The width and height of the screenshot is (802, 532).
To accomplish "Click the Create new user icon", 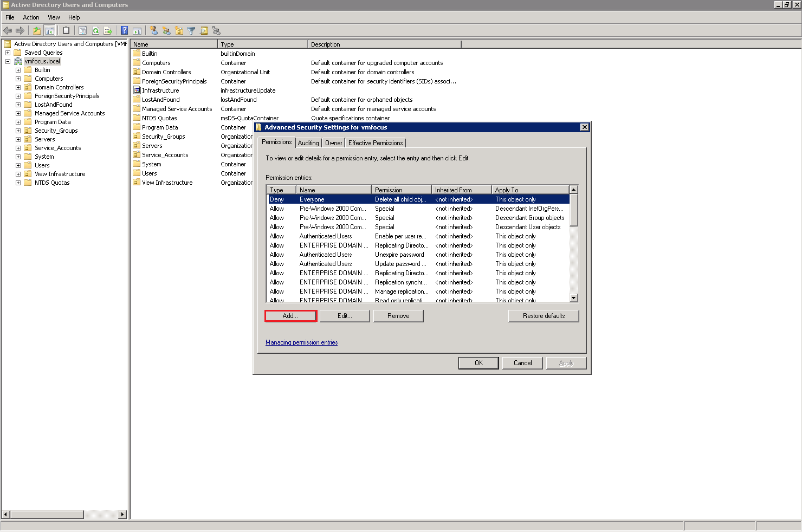I will 154,31.
